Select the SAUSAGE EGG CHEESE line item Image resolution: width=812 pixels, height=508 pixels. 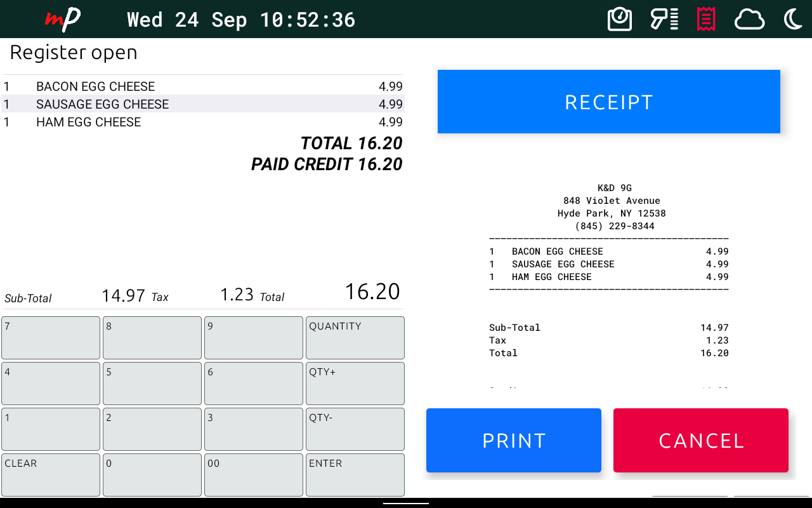click(202, 104)
